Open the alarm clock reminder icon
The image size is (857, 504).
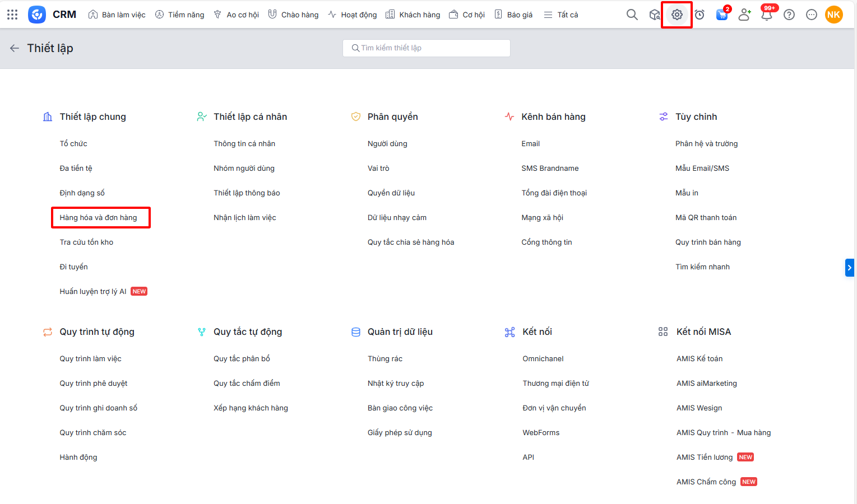coord(700,15)
